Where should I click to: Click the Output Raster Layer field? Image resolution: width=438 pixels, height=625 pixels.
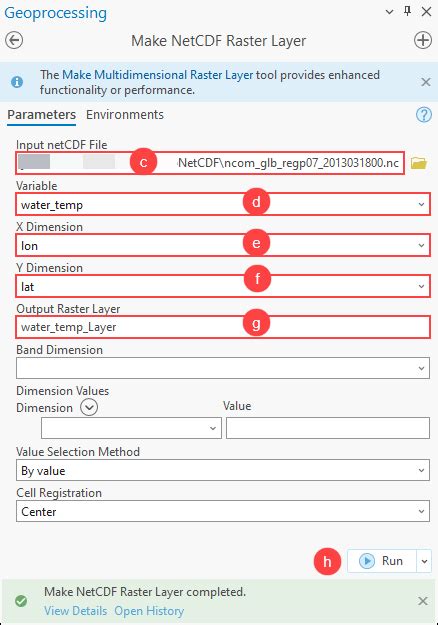coord(223,327)
